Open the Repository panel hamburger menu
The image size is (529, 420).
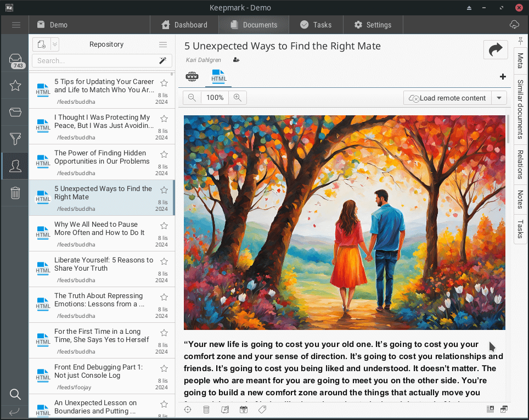pyautogui.click(x=163, y=44)
